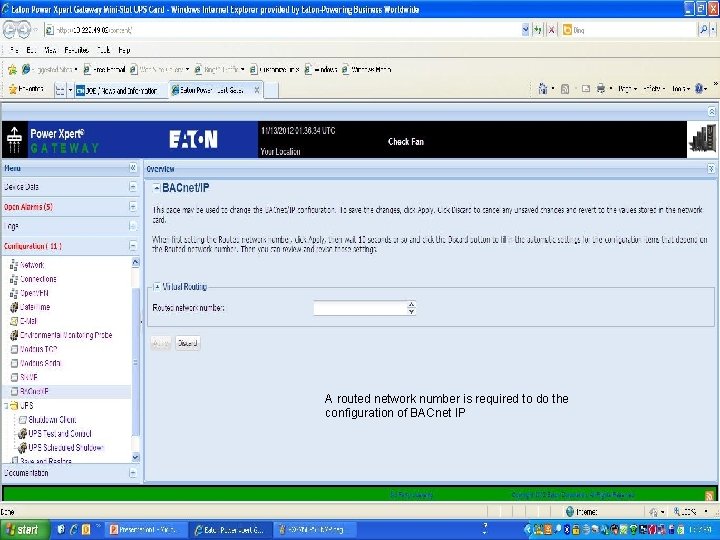The width and height of the screenshot is (720, 540).
Task: Select BACnet/IP in the configuration tree
Action: pos(34,391)
